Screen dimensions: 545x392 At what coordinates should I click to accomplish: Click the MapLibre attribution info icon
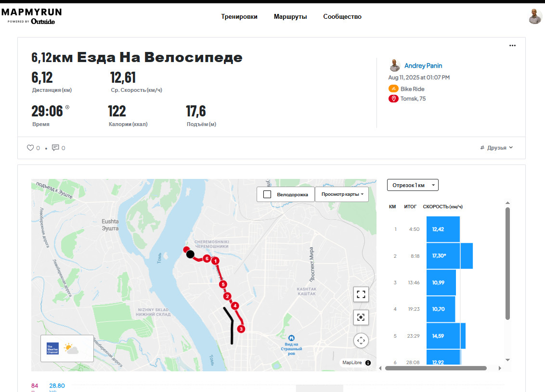click(x=368, y=363)
